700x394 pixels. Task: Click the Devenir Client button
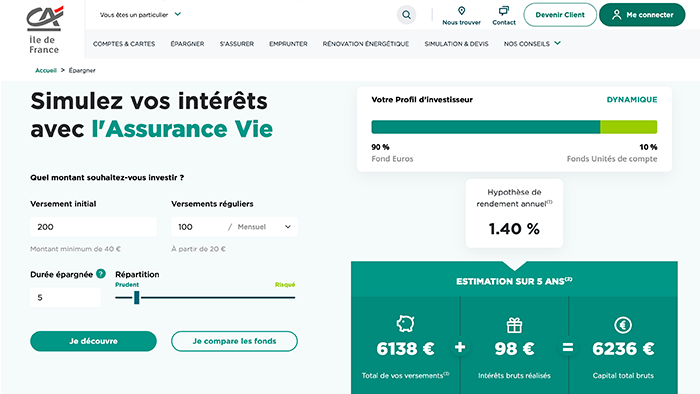[x=560, y=15]
